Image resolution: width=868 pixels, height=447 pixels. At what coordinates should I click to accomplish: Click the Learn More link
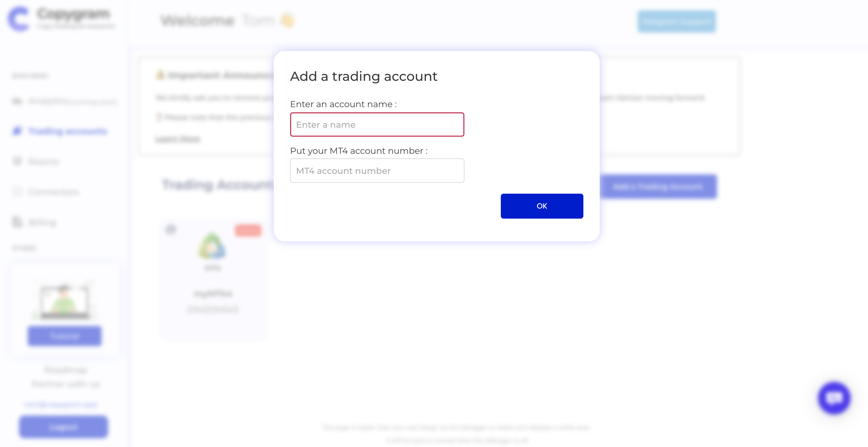177,139
